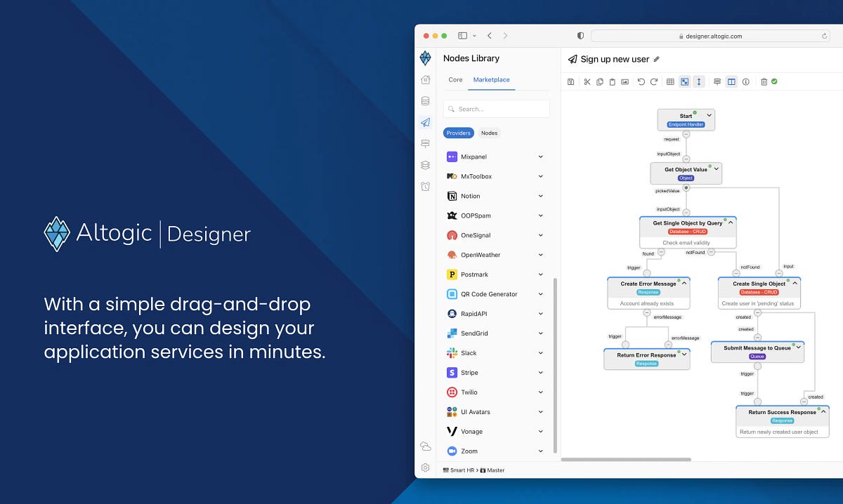843x504 pixels.
Task: Toggle the split-view panel icon in the toolbar
Action: pyautogui.click(x=732, y=81)
